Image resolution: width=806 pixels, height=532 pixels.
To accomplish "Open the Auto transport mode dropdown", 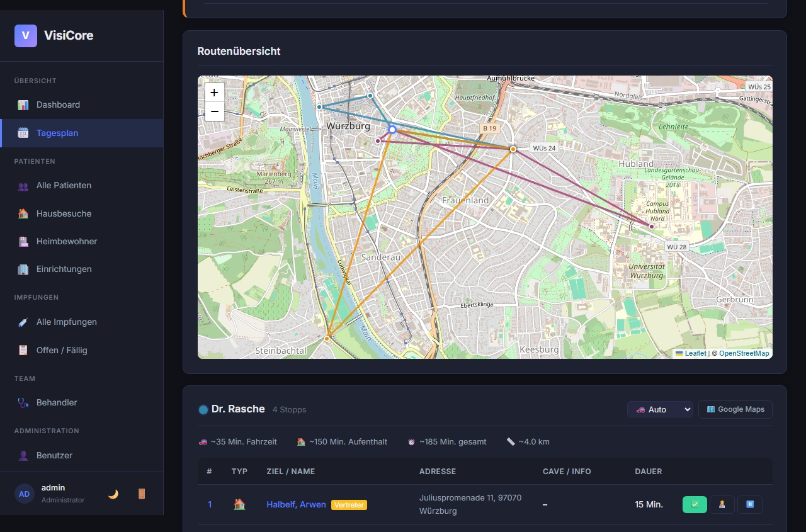I will 660,409.
